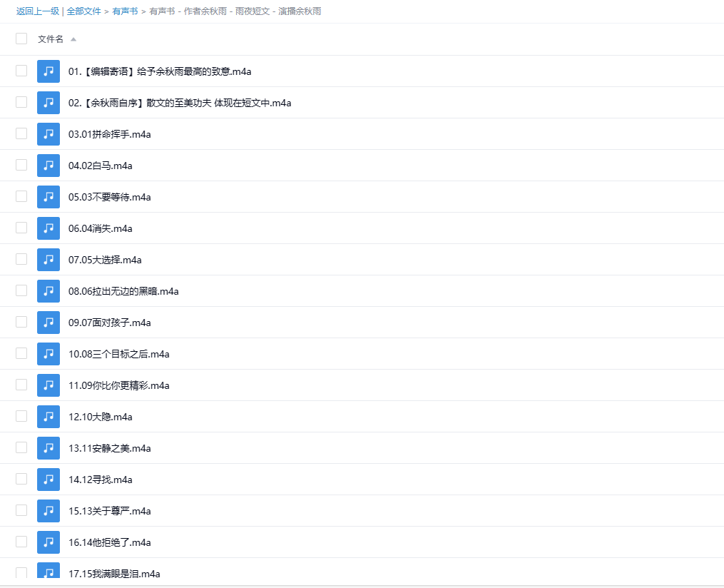724x588 pixels.
Task: Click the audio icon for 17.15我满眼是泪.m4a
Action: [x=48, y=573]
